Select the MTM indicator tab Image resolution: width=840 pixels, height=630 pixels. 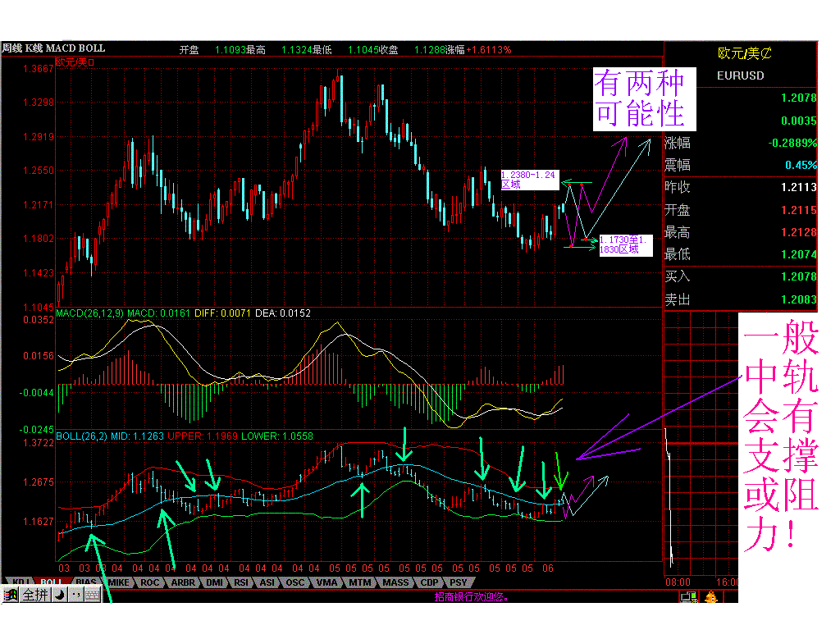[360, 582]
